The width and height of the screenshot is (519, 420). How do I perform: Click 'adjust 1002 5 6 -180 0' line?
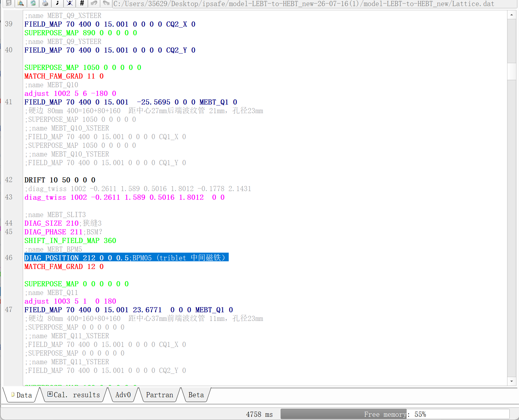pyautogui.click(x=70, y=93)
